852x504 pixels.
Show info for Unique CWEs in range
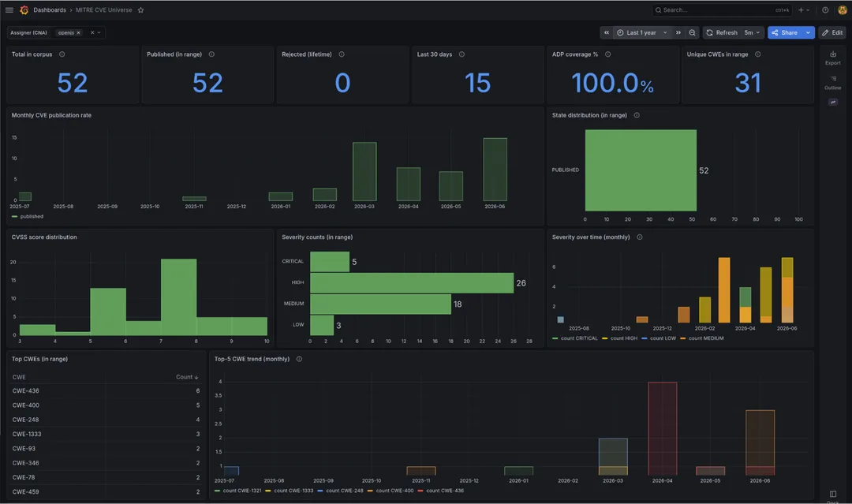pos(758,54)
